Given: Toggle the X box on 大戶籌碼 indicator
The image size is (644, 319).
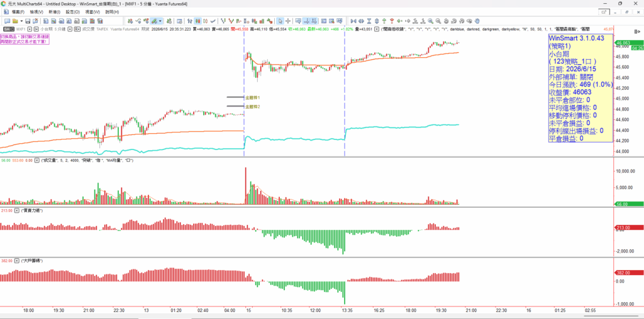Looking at the screenshot, I should pyautogui.click(x=17, y=261).
